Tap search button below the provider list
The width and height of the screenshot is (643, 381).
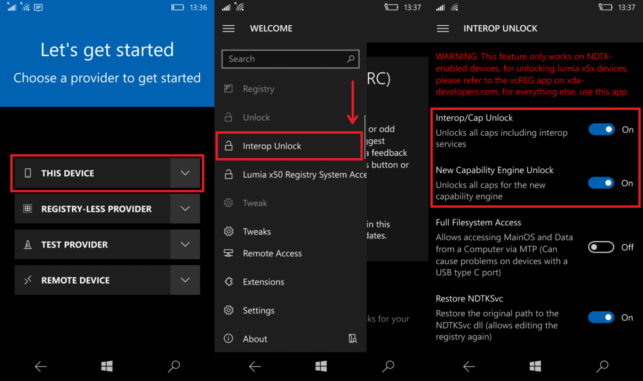coord(174,366)
